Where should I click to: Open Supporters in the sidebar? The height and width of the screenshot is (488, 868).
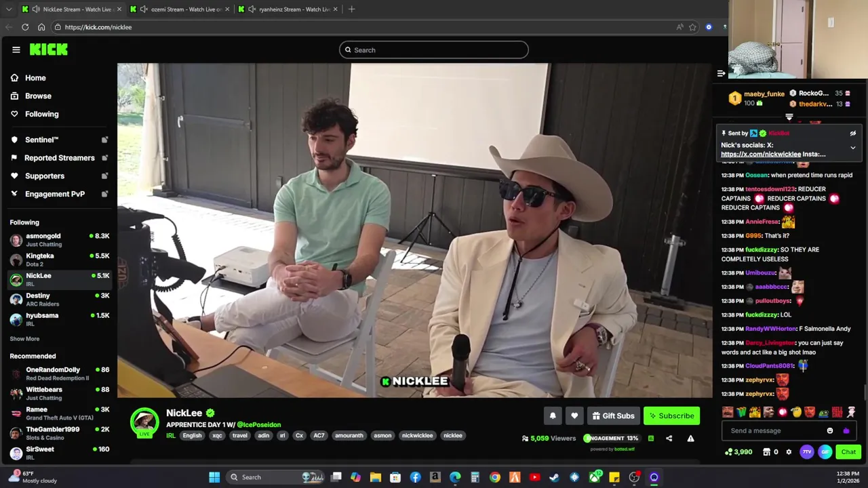click(x=58, y=176)
